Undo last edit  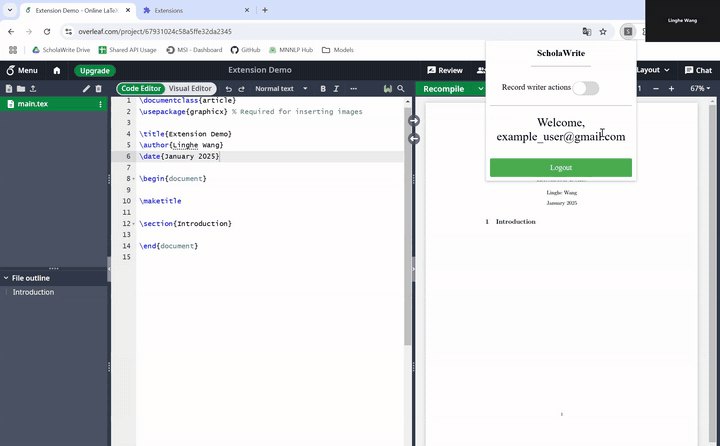pos(229,89)
